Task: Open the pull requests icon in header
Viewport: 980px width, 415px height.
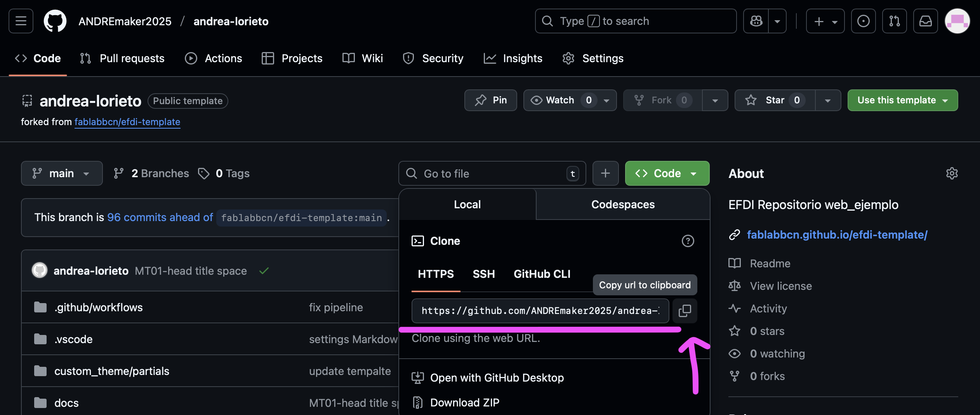Action: (894, 21)
